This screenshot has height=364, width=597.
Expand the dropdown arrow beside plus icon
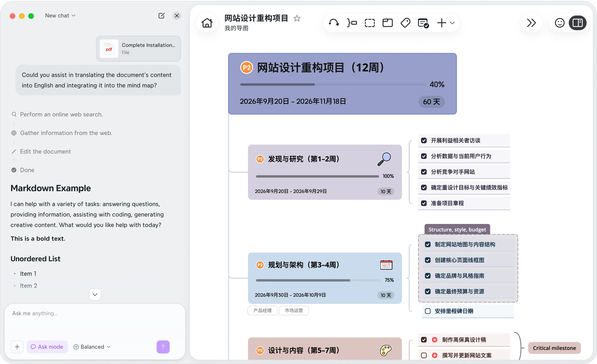(452, 23)
